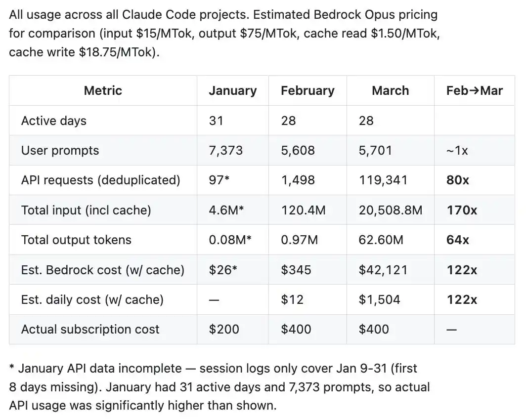
Task: Select the User prompts row label
Action: click(x=60, y=151)
